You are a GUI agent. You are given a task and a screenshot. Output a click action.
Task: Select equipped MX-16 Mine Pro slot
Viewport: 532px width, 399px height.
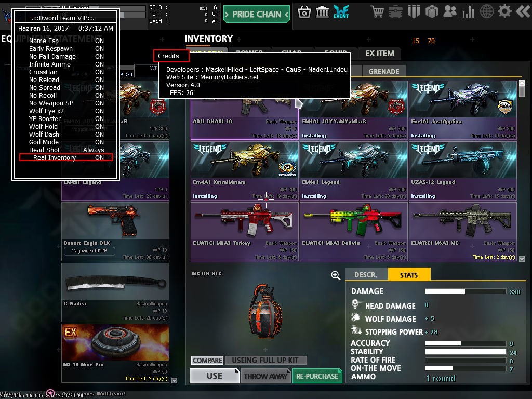coord(115,353)
